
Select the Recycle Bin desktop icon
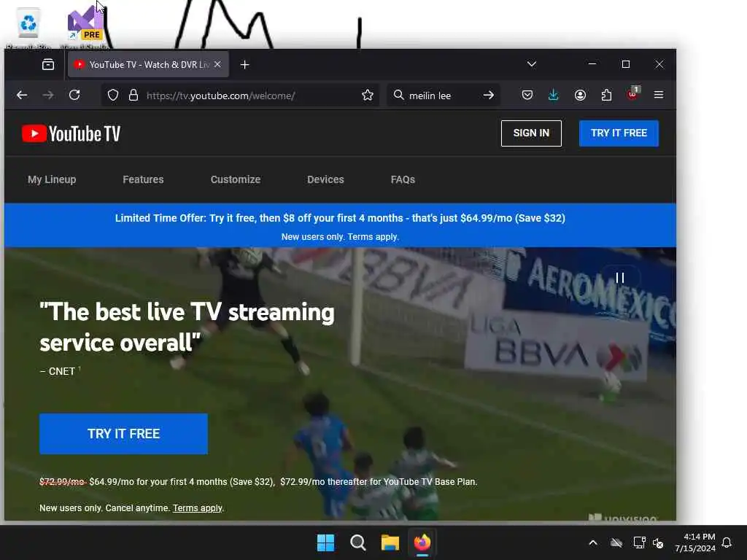tap(28, 27)
